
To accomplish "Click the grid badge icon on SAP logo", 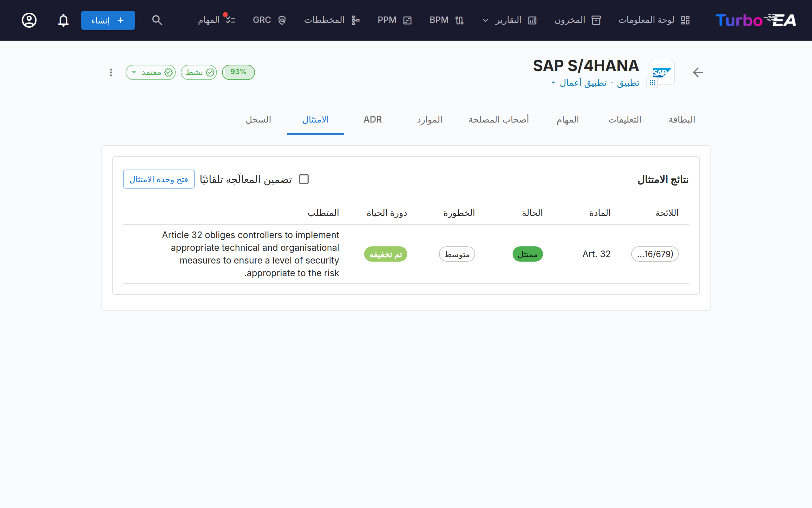I will (652, 82).
